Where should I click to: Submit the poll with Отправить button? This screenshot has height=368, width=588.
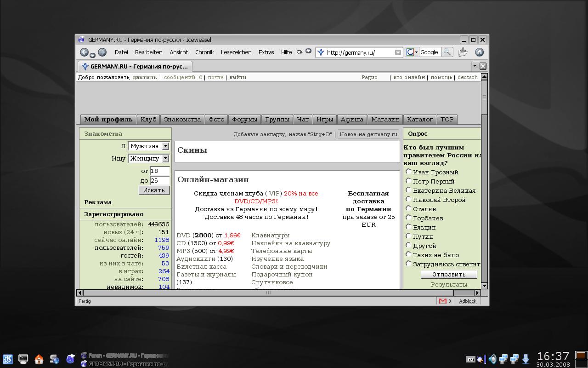449,275
